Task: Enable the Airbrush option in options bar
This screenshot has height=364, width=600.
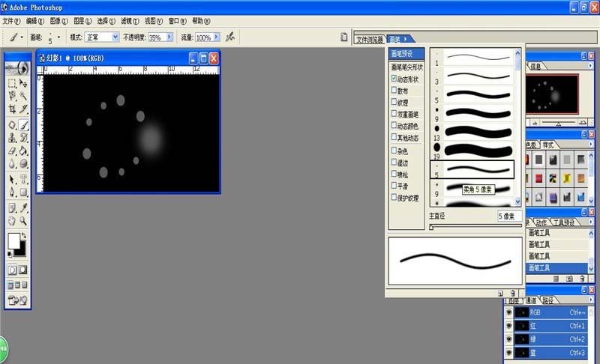Action: pos(230,37)
